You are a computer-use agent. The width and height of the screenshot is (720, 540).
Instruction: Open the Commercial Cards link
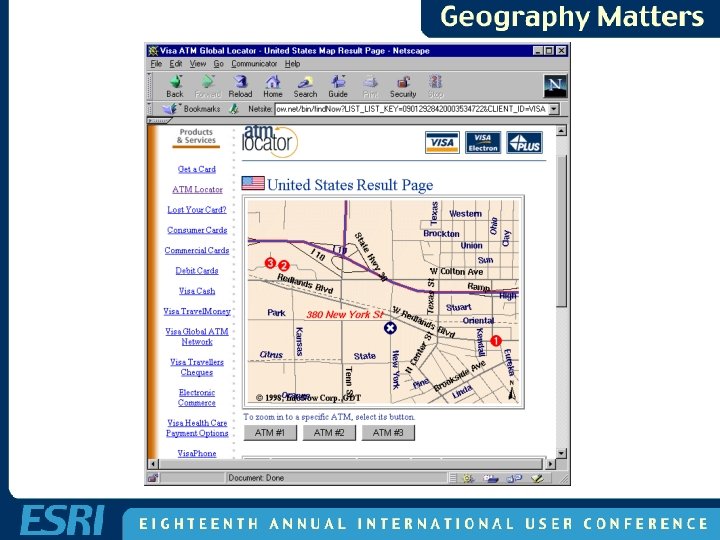(197, 250)
